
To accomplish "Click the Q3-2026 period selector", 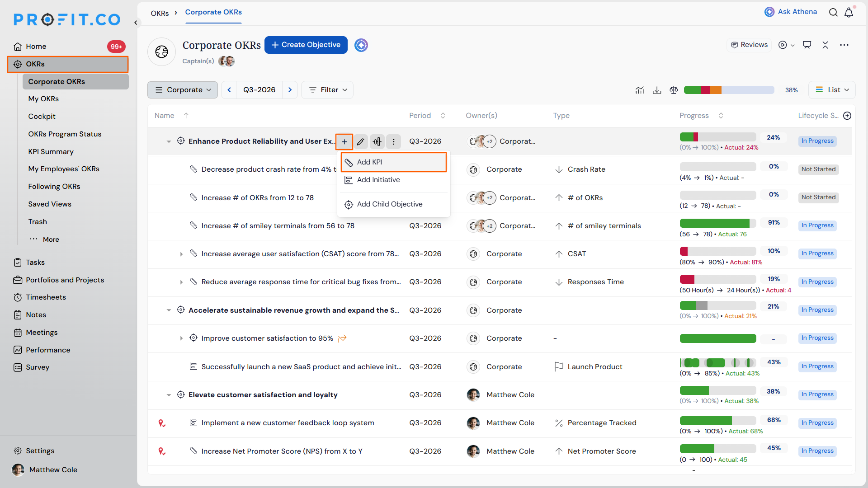I will click(x=259, y=90).
